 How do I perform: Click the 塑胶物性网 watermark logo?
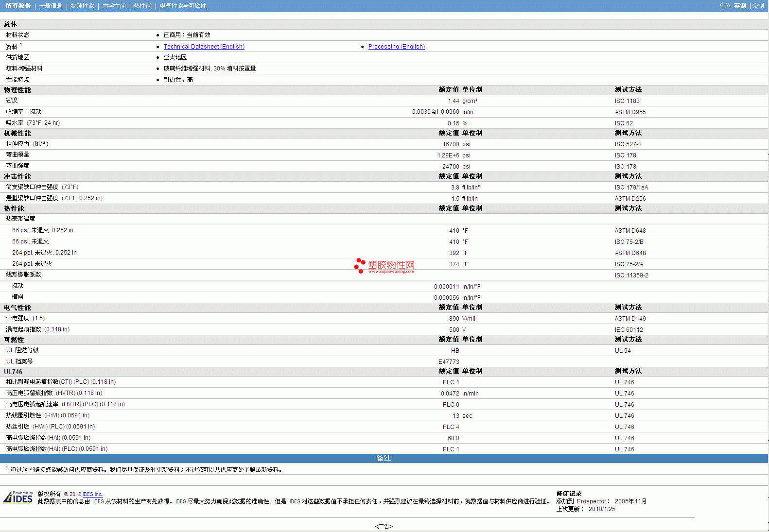(391, 265)
